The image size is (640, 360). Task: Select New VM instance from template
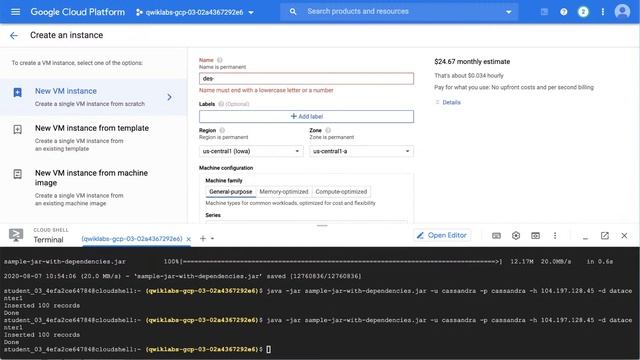(x=93, y=138)
